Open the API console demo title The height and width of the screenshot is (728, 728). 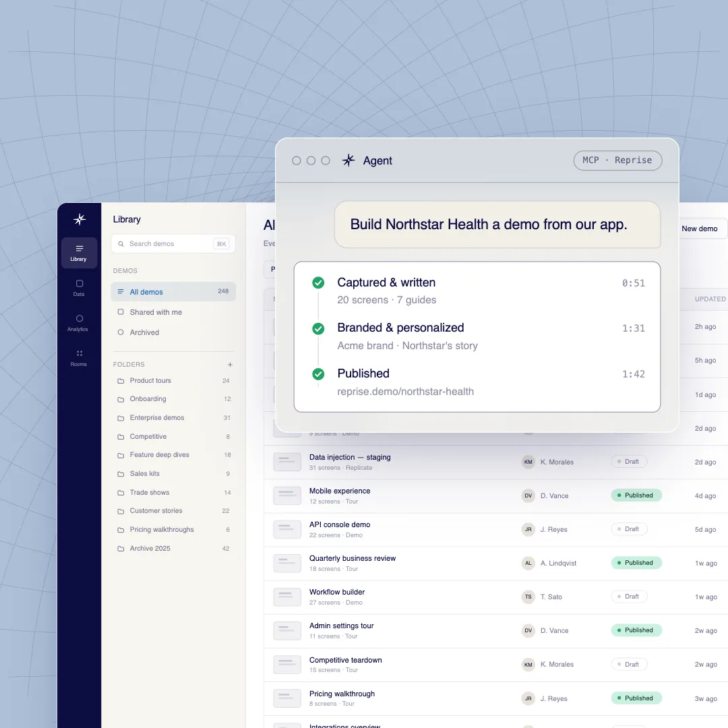pos(340,524)
